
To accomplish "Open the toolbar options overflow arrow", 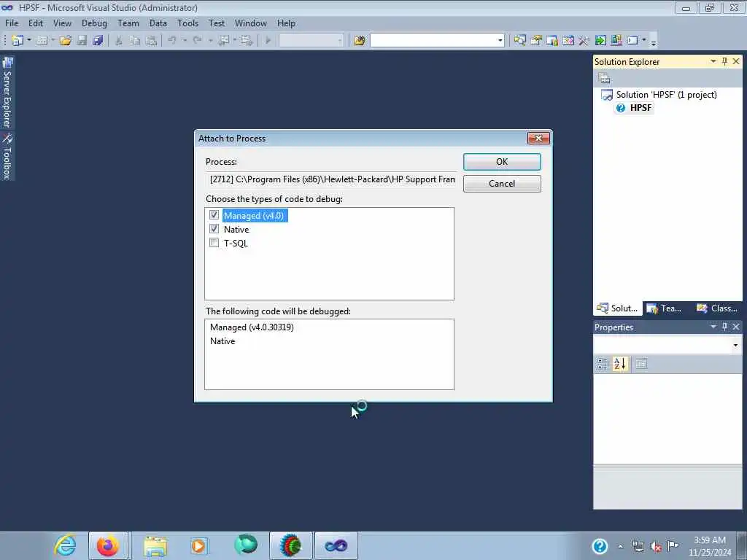I will 654,42.
